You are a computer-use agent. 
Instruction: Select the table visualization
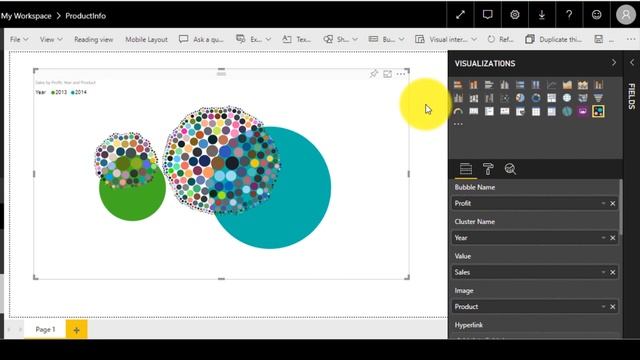[x=536, y=111]
